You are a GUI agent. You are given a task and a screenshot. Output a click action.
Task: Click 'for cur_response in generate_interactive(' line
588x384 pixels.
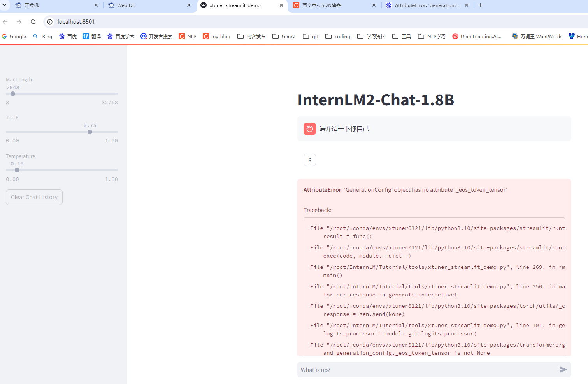(x=390, y=295)
